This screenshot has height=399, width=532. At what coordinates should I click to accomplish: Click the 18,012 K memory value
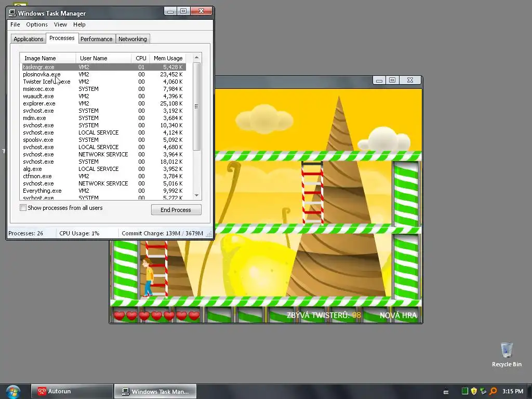171,162
